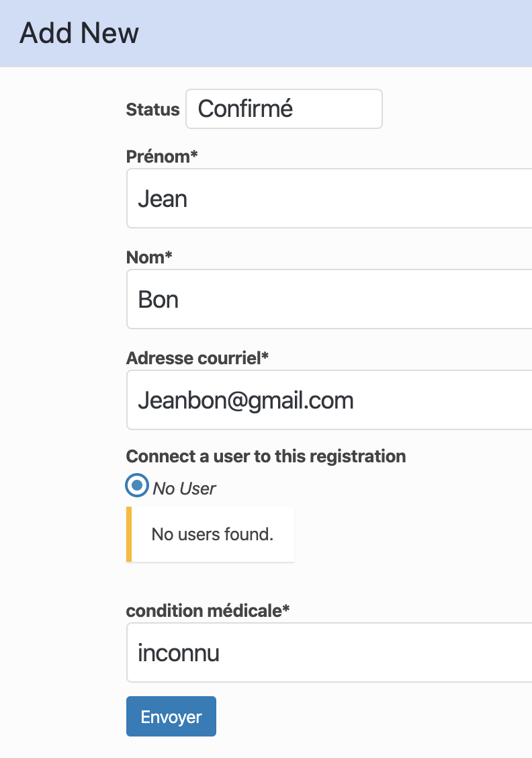The width and height of the screenshot is (532, 758).
Task: Click the Confirmé status value
Action: [245, 109]
